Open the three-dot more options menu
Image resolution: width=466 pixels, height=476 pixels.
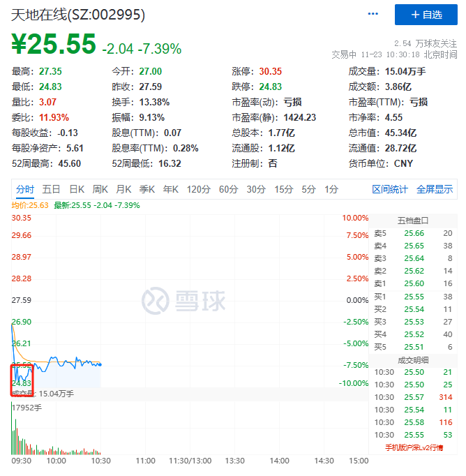pyautogui.click(x=373, y=14)
